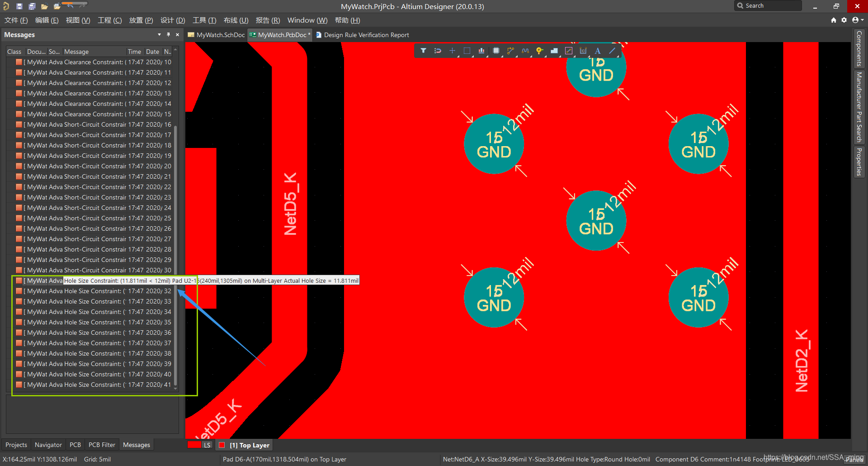Click the Panels button in status bar
Image resolution: width=868 pixels, height=466 pixels.
tap(854, 459)
